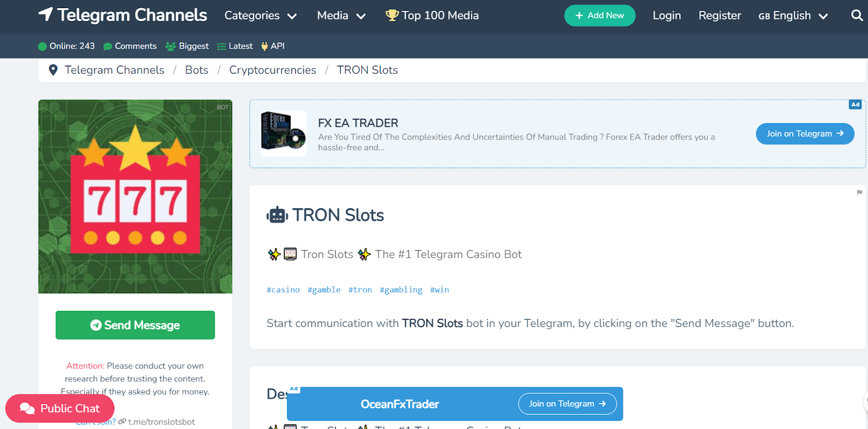This screenshot has height=429, width=868.
Task: Click the Telegram Channels paper plane logo
Action: [46, 15]
